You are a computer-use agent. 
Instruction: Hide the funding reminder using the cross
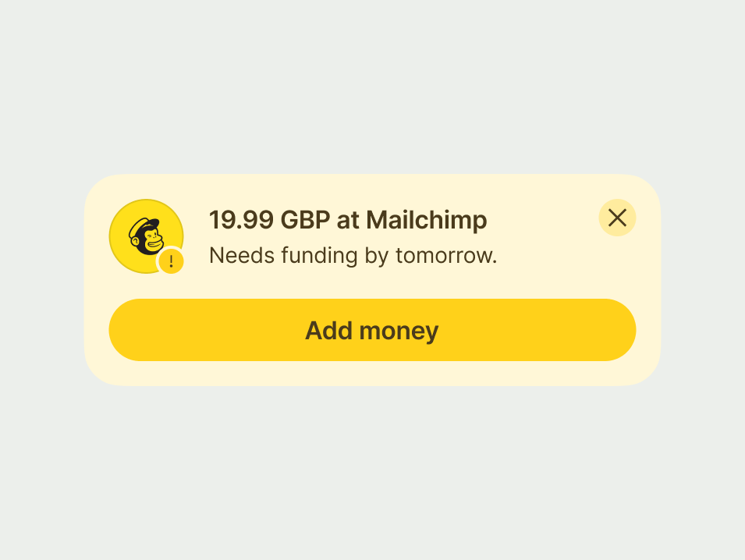(617, 218)
